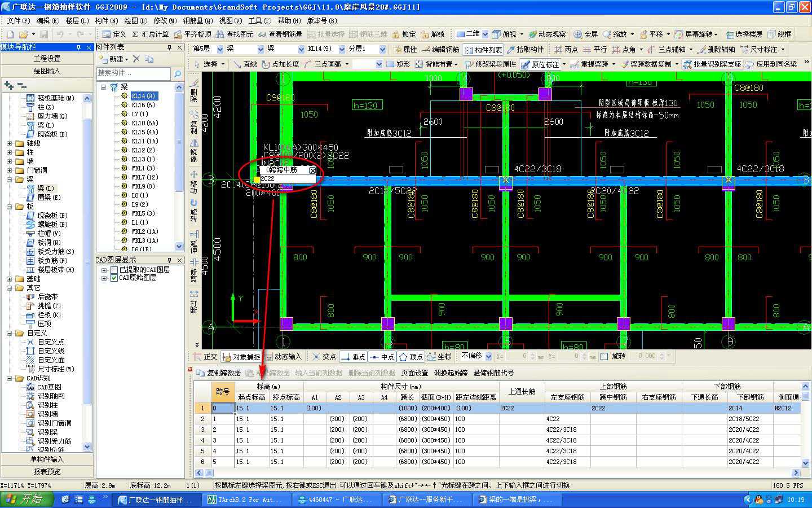Click 复制跨数据 copy span data
This screenshot has width=812, height=508.
(219, 373)
